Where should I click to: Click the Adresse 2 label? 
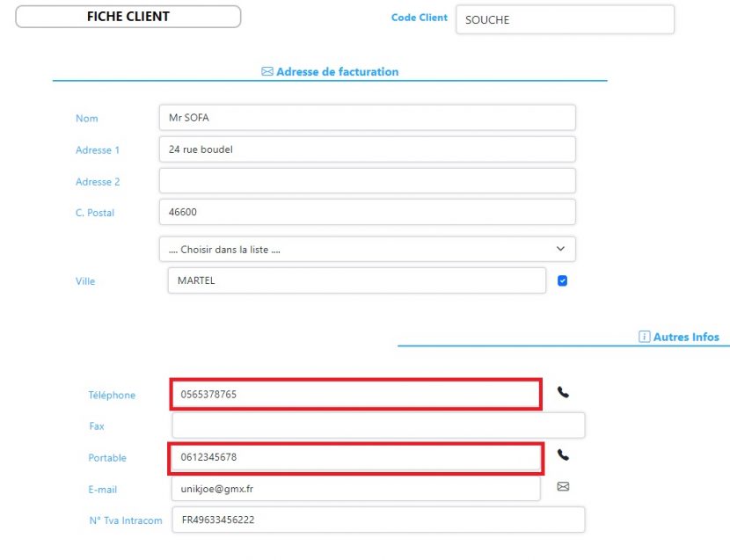(x=98, y=182)
